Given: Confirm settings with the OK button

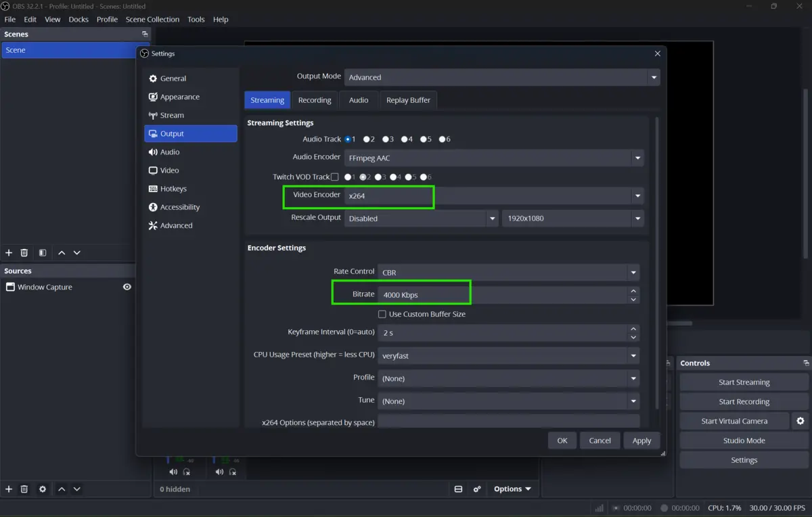Looking at the screenshot, I should (562, 441).
